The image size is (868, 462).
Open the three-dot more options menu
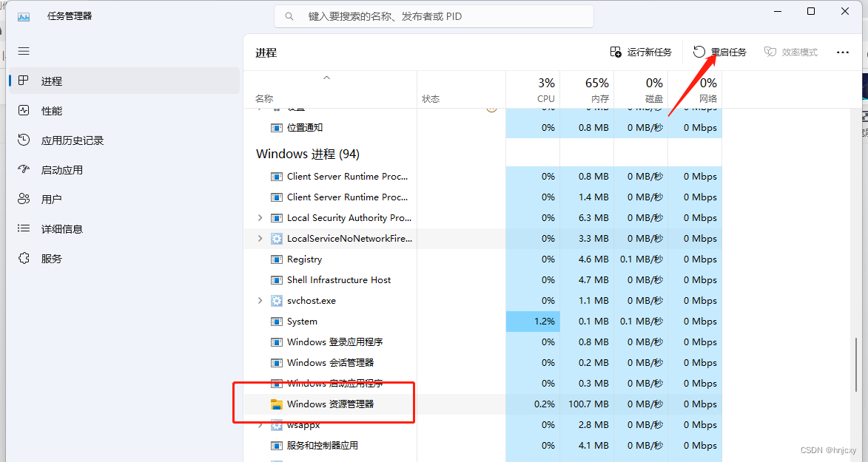point(843,52)
